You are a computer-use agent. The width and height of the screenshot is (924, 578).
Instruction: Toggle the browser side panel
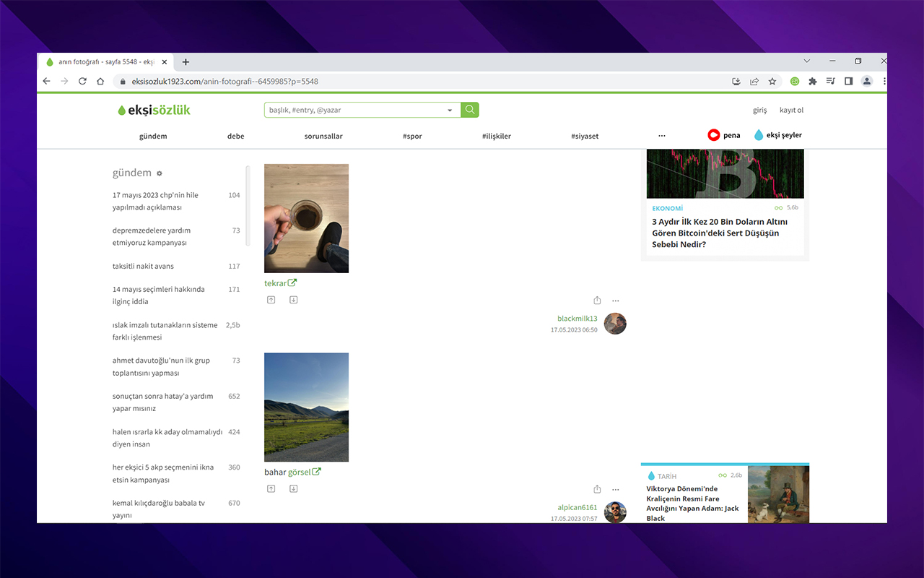[849, 82]
